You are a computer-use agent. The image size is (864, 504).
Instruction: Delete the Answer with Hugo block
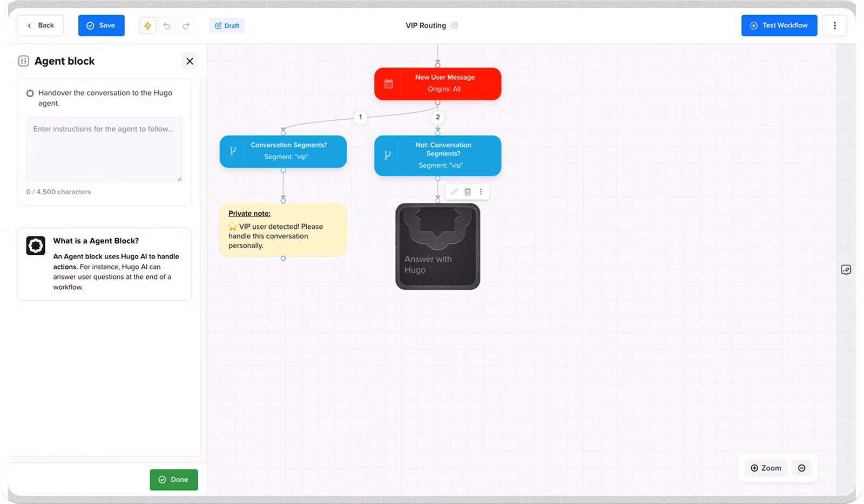click(x=468, y=192)
